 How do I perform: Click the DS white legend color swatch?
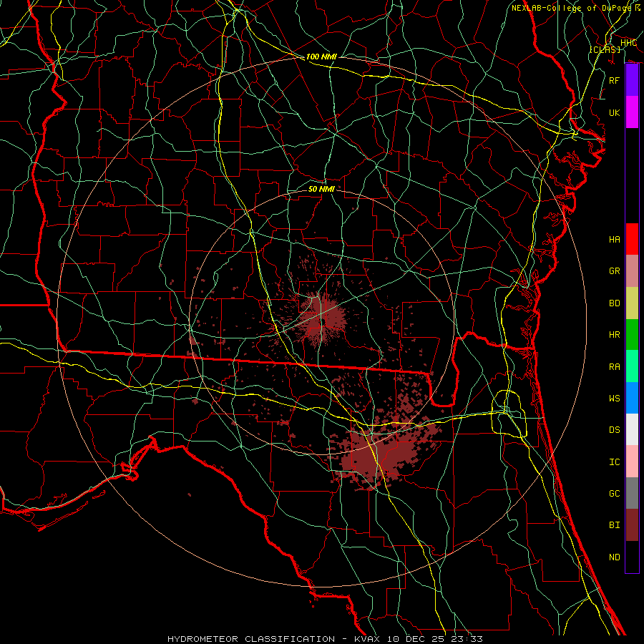pyautogui.click(x=632, y=429)
